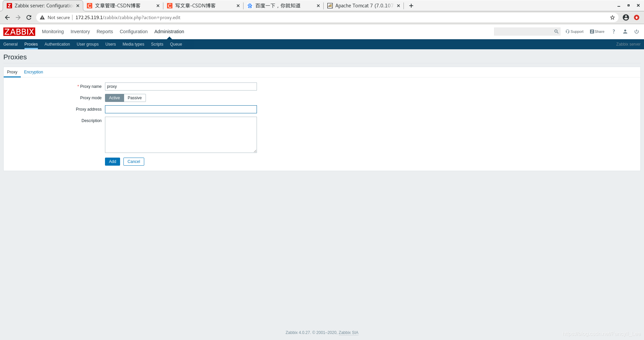The image size is (644, 340).
Task: Click into the Description textarea
Action: 181,135
